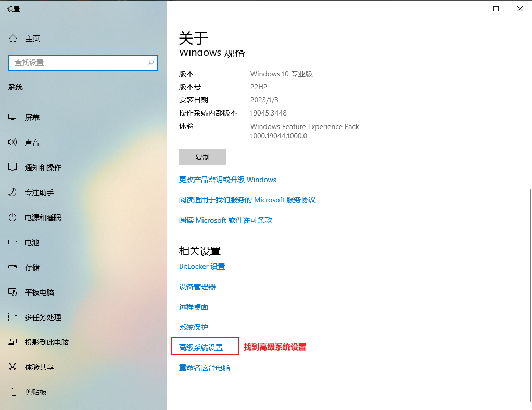Click the 操作系统内部版本 label
This screenshot has width=532, height=410.
tap(208, 113)
